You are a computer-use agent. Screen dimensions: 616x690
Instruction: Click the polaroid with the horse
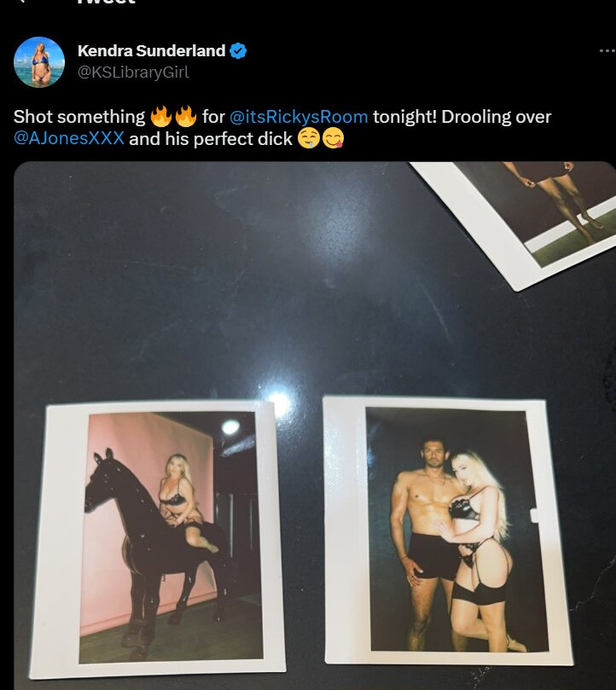(159, 539)
